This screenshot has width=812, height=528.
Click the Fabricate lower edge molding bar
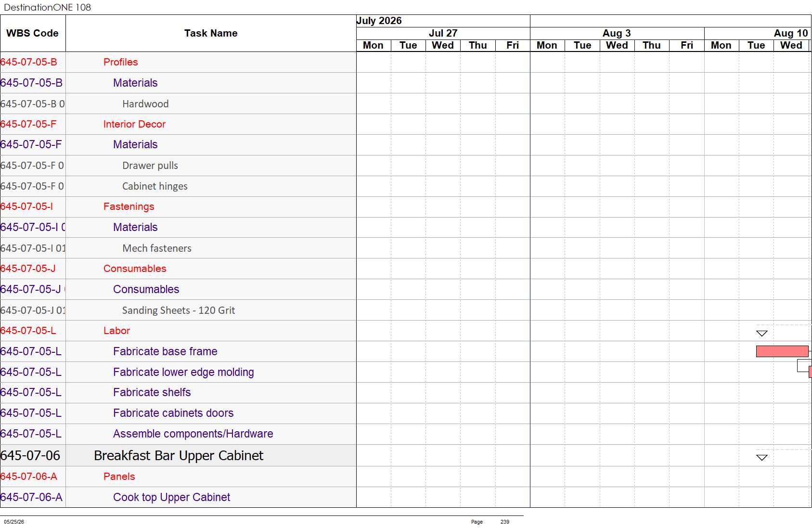pos(810,372)
